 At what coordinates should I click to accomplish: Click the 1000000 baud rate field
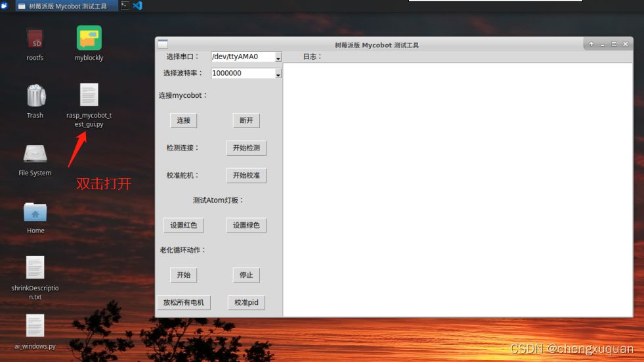(x=243, y=73)
